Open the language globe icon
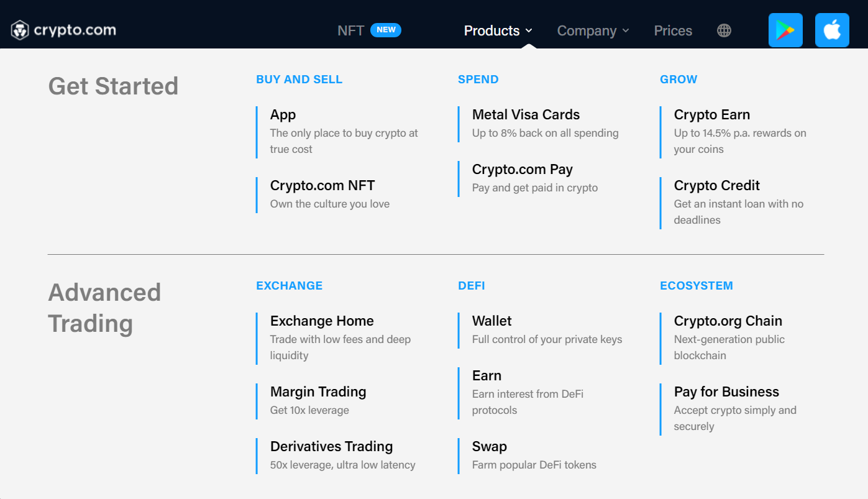This screenshot has height=499, width=868. pyautogui.click(x=723, y=30)
